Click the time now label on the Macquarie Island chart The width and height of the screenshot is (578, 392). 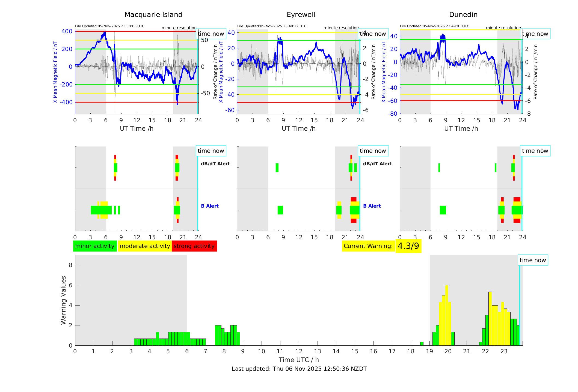tap(211, 34)
